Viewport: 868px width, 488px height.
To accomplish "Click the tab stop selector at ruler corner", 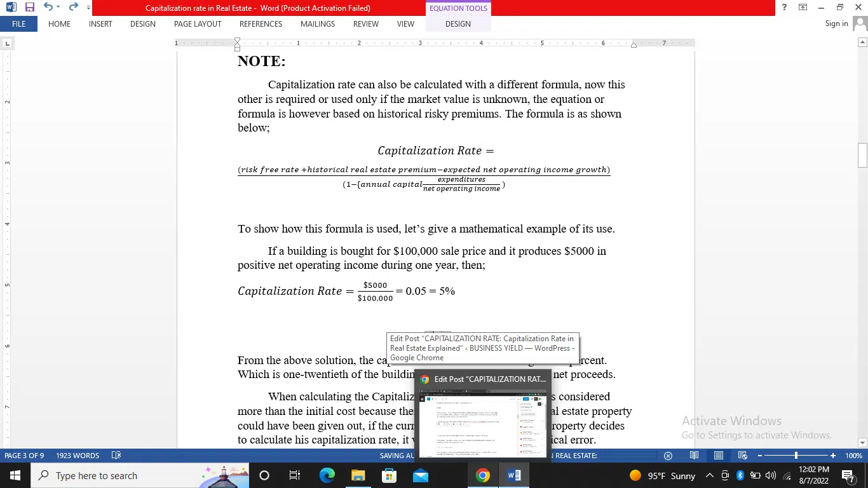I will pos(7,44).
